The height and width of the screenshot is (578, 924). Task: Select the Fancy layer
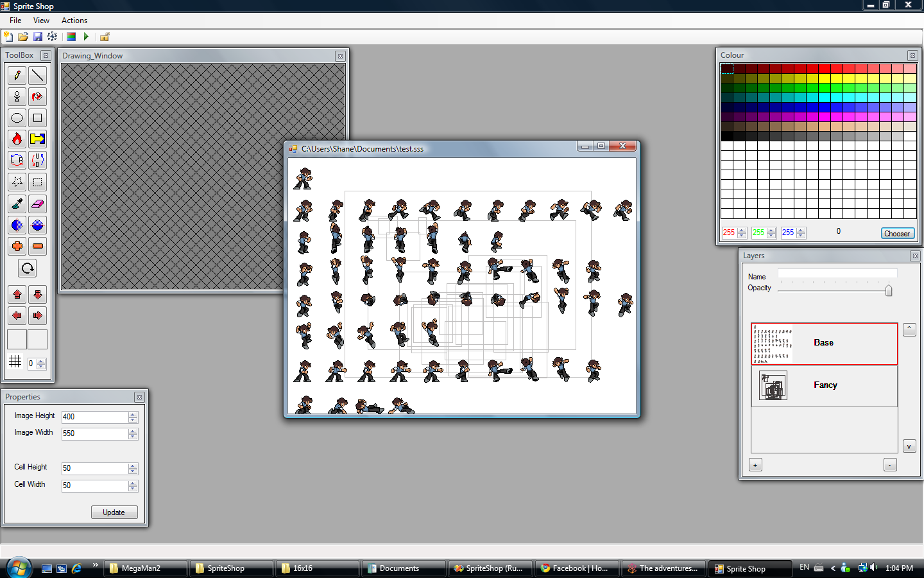pyautogui.click(x=825, y=386)
